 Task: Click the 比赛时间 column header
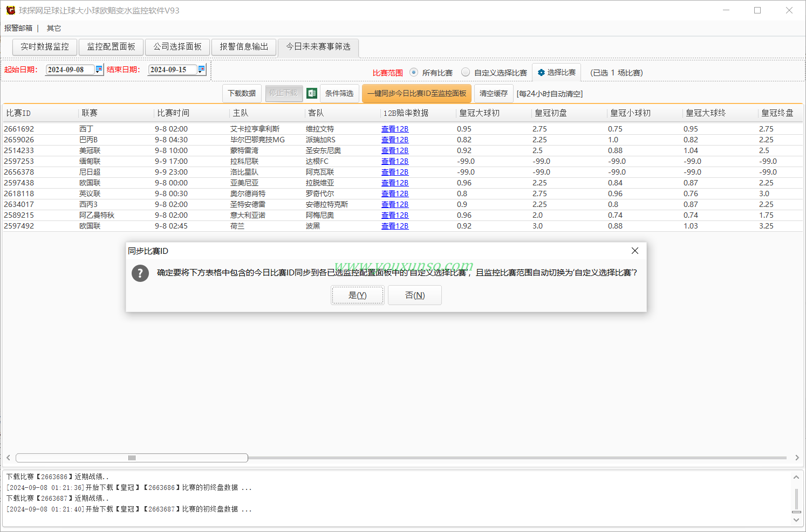pyautogui.click(x=192, y=113)
